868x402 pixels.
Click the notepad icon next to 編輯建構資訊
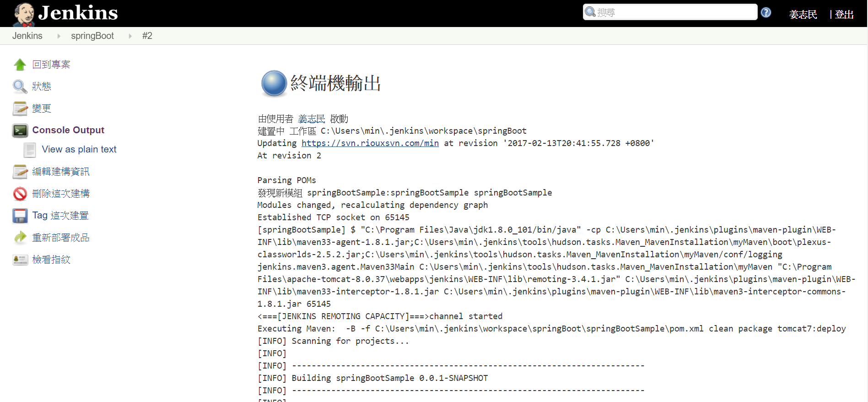[x=20, y=172]
